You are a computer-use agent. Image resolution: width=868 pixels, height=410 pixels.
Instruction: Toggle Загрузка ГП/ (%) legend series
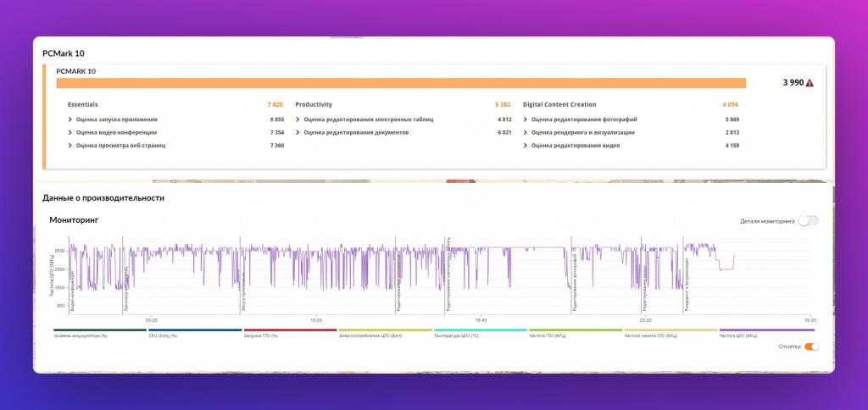pyautogui.click(x=291, y=333)
